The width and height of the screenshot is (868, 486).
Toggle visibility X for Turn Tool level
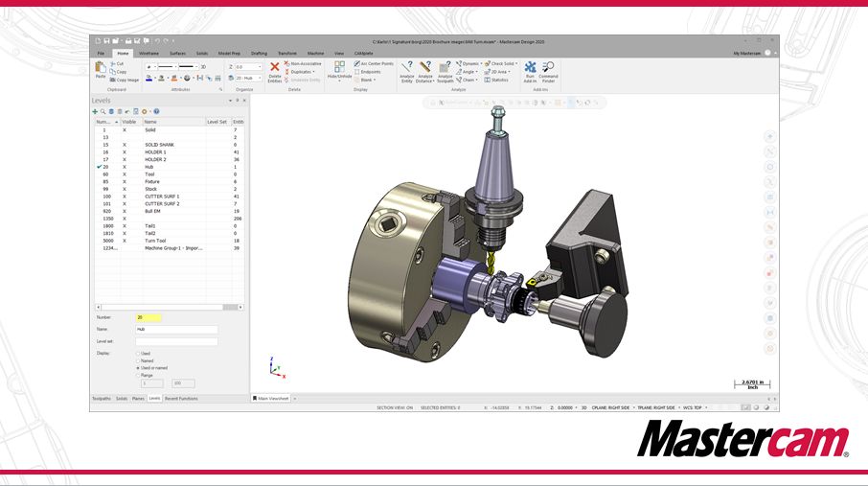point(125,241)
